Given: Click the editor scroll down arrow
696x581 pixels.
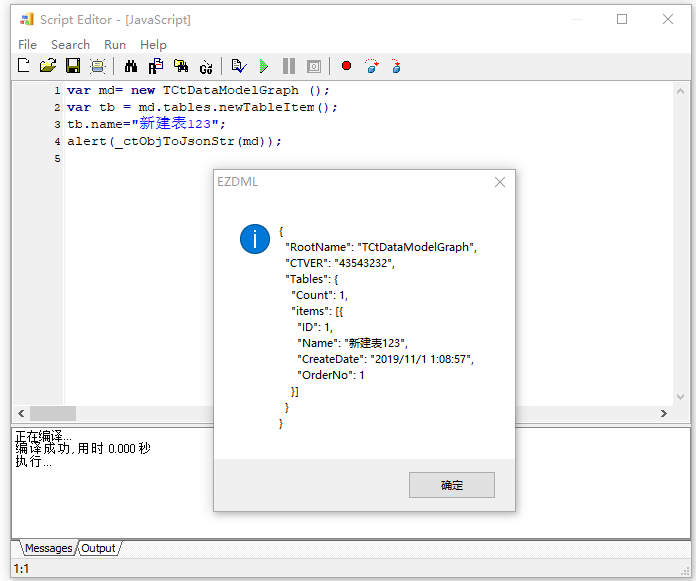Looking at the screenshot, I should (x=680, y=397).
